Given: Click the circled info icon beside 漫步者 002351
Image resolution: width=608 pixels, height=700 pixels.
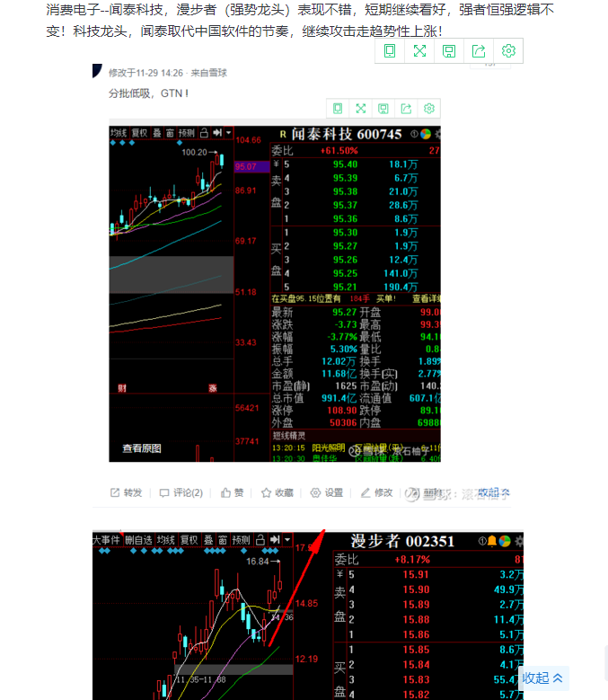Looking at the screenshot, I should (482, 541).
